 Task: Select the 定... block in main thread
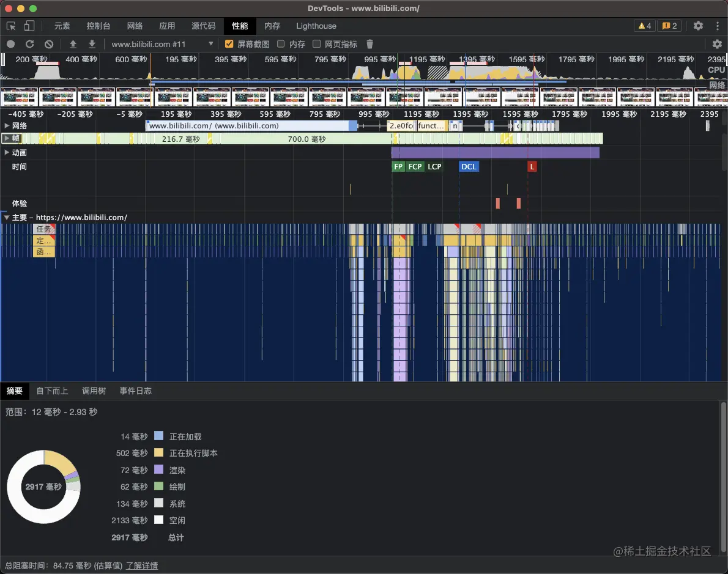tap(44, 240)
